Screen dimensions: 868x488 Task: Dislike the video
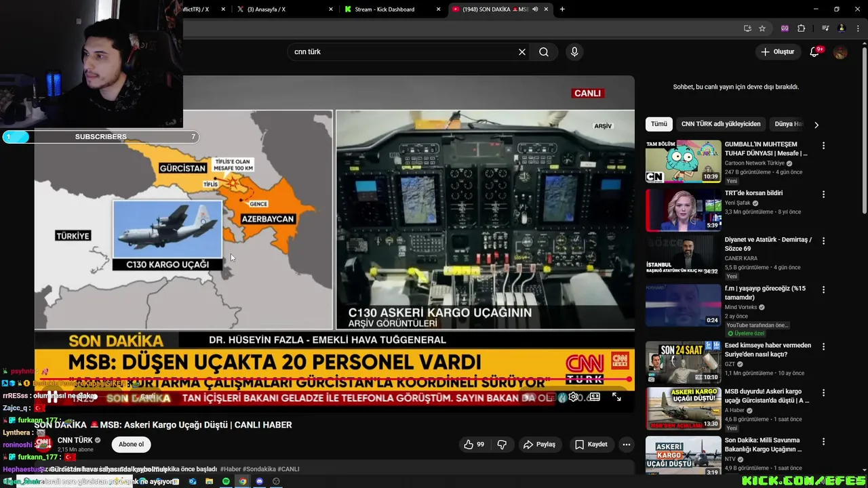click(x=502, y=445)
